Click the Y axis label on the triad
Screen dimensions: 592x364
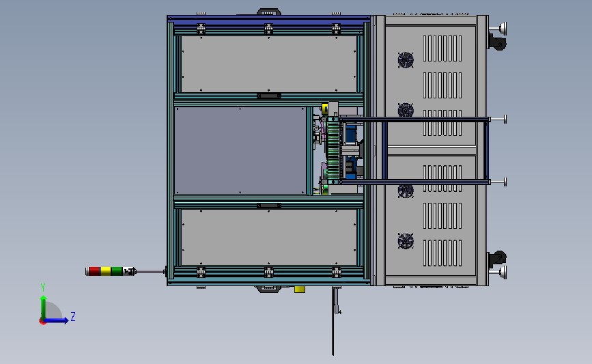coord(43,288)
